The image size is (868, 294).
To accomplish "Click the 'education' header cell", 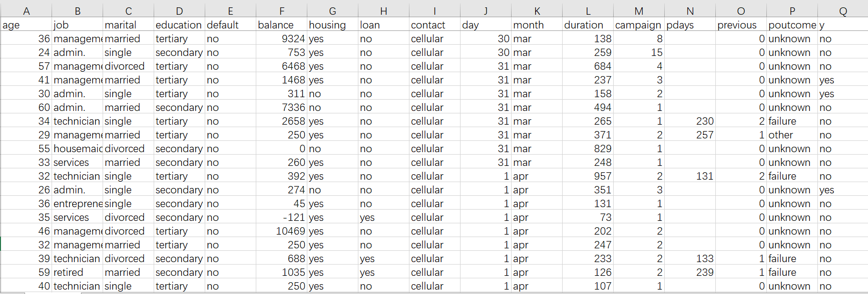I will point(179,25).
